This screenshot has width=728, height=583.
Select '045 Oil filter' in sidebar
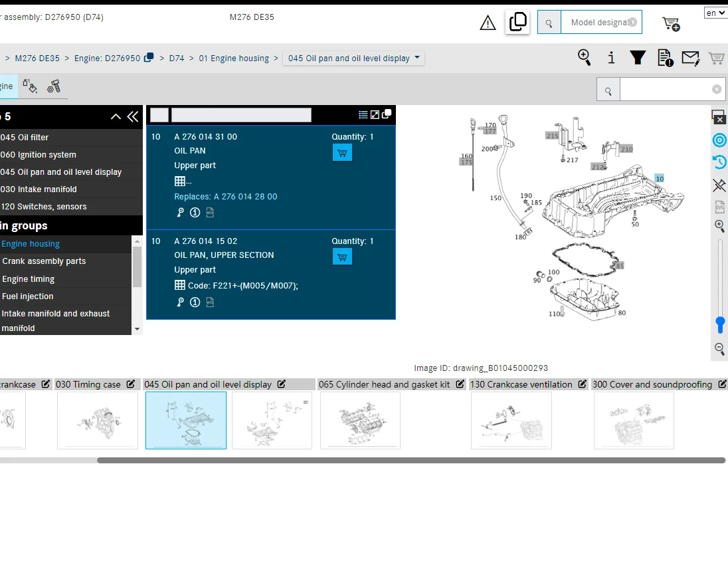70,138
